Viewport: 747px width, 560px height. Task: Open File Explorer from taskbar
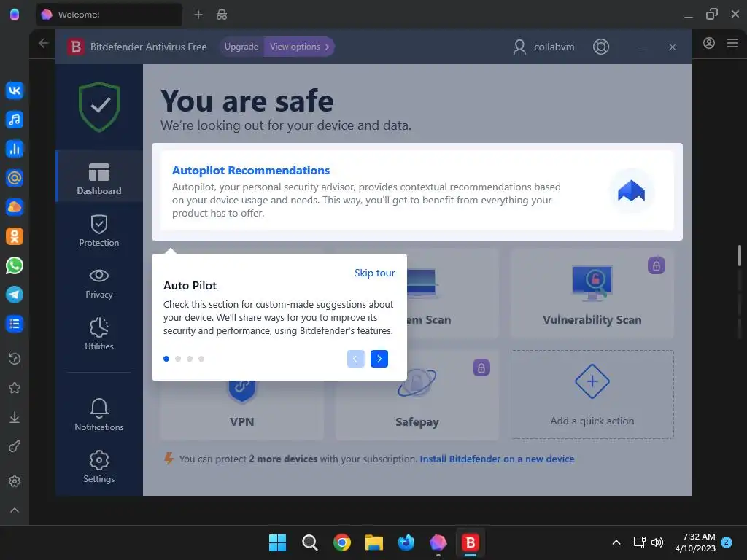(374, 542)
